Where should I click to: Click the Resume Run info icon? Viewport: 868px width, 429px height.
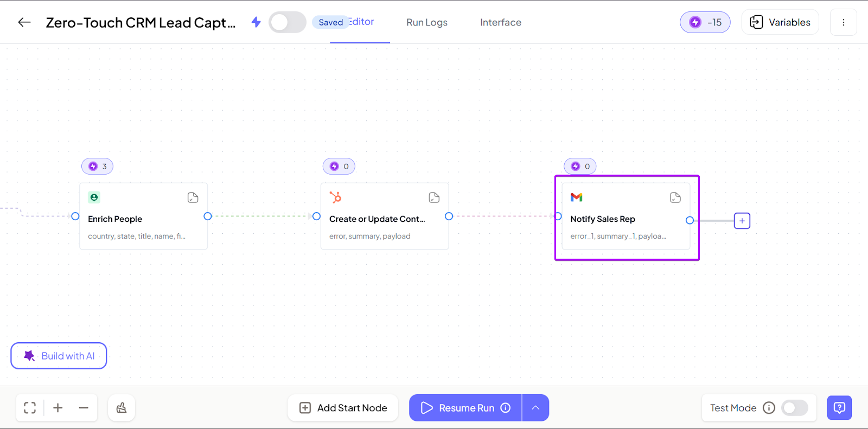tap(506, 408)
